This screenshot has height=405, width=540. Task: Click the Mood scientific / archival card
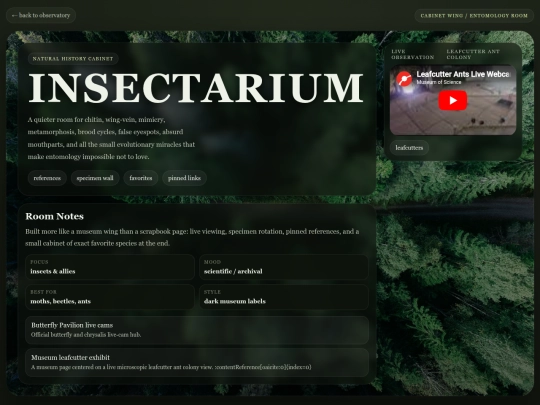(284, 267)
